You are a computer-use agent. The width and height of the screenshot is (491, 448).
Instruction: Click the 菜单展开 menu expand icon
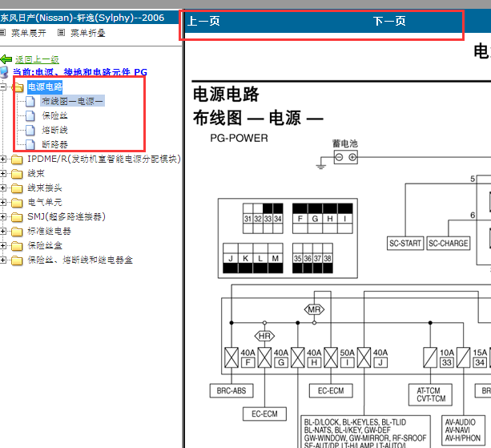point(2,33)
